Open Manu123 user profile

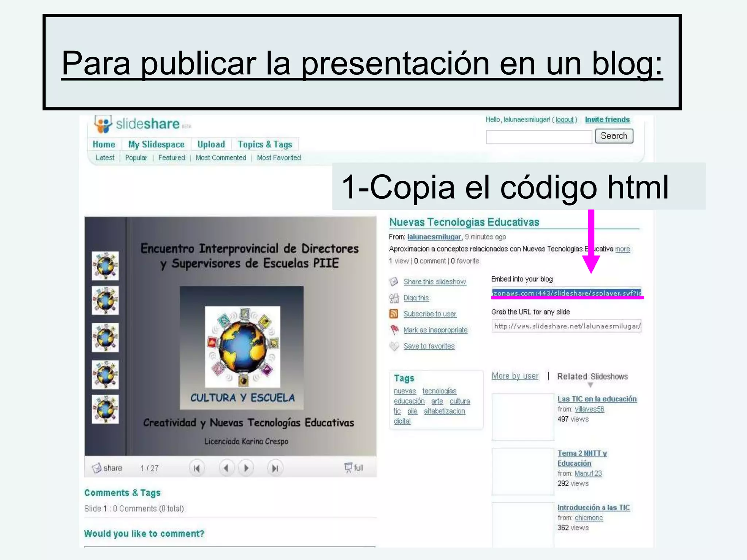point(588,474)
